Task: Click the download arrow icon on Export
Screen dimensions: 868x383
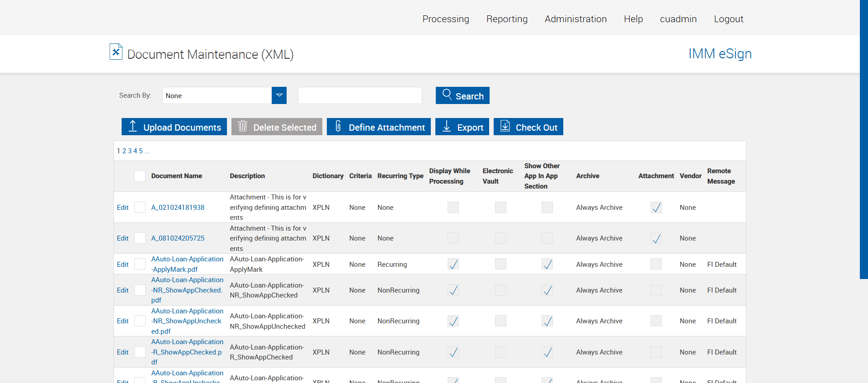Action: pos(447,127)
